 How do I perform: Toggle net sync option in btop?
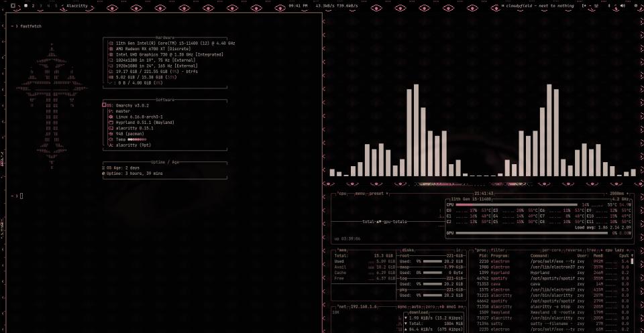coord(401,306)
